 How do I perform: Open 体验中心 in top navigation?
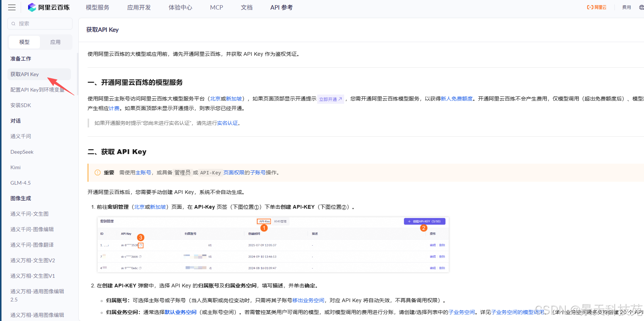pos(180,7)
